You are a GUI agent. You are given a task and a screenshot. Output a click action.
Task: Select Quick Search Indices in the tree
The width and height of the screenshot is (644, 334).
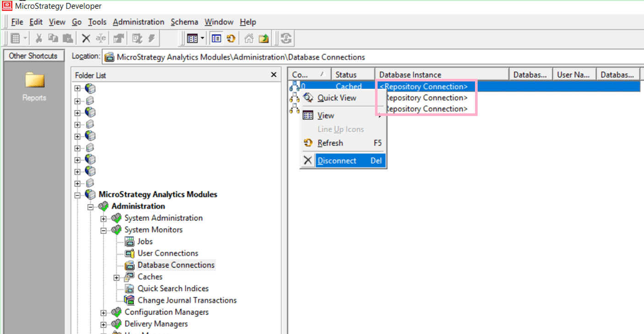(x=173, y=289)
